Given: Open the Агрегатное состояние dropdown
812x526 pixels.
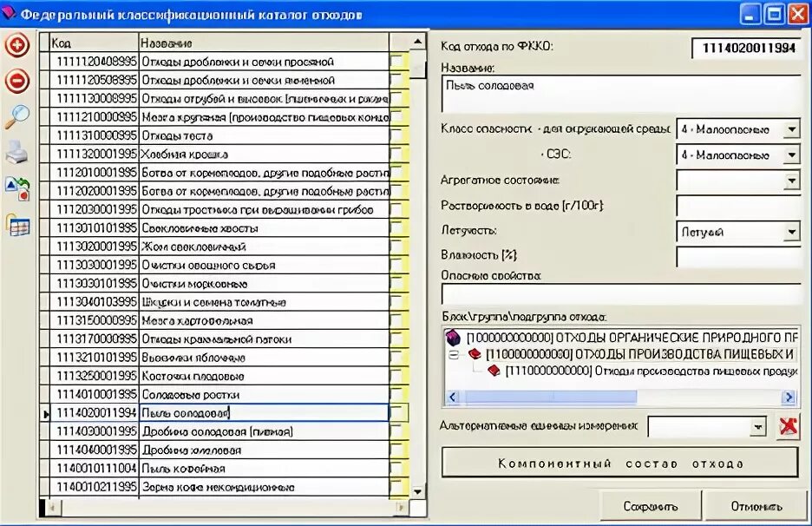Looking at the screenshot, I should pos(791,181).
